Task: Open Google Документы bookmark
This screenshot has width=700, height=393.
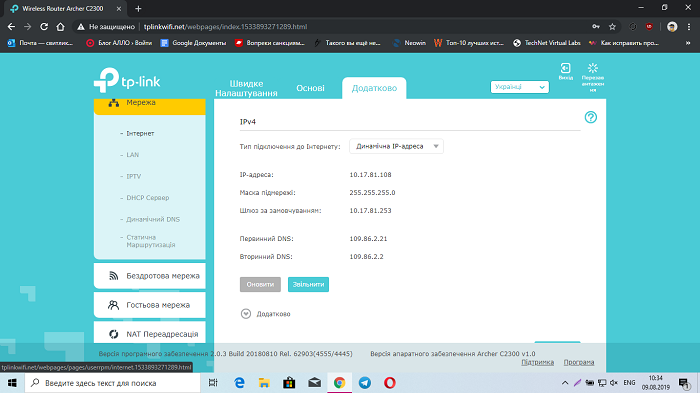Action: 193,43
